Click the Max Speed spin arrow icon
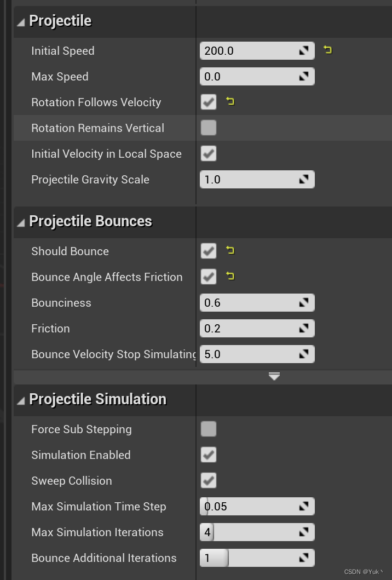This screenshot has width=392, height=580. coord(304,77)
